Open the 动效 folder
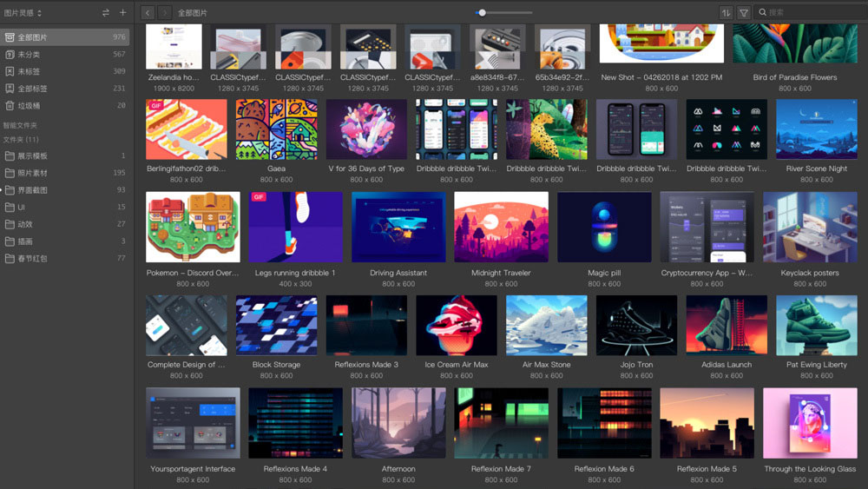The height and width of the screenshot is (489, 868). 65,224
